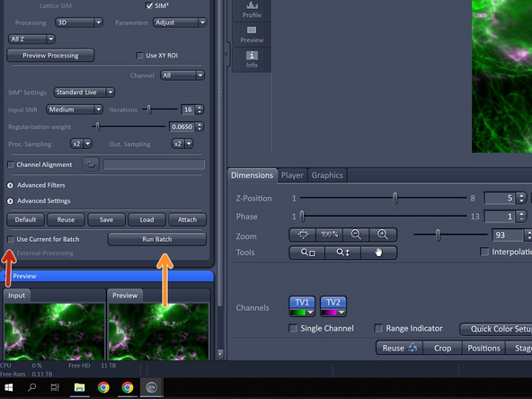
Task: Open ZEN application taskbar icon
Action: pyautogui.click(x=151, y=387)
